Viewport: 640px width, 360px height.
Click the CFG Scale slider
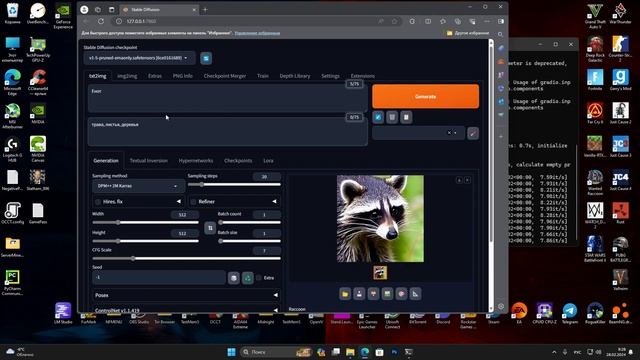187,258
